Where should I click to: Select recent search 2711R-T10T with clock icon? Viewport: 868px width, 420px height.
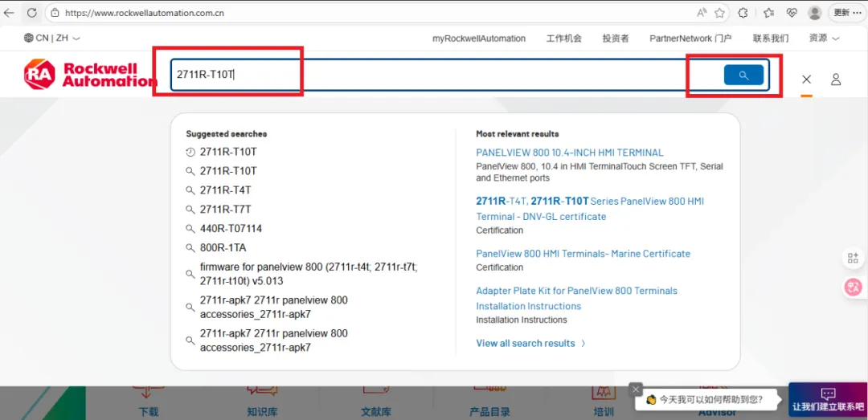click(x=228, y=152)
